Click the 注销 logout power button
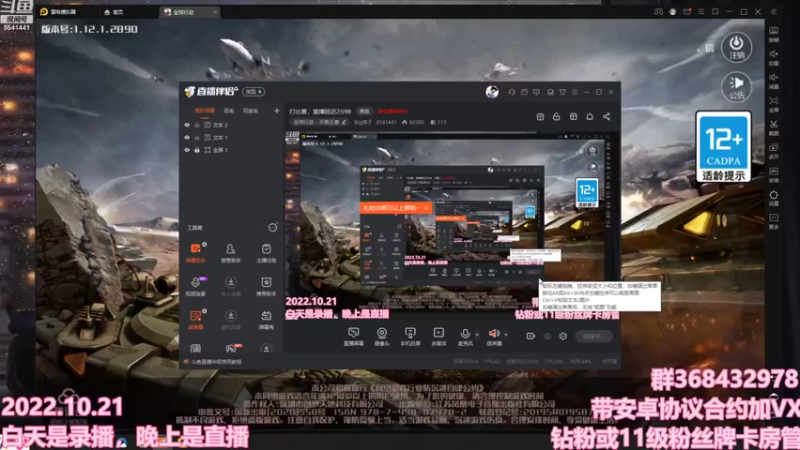 pos(736,47)
